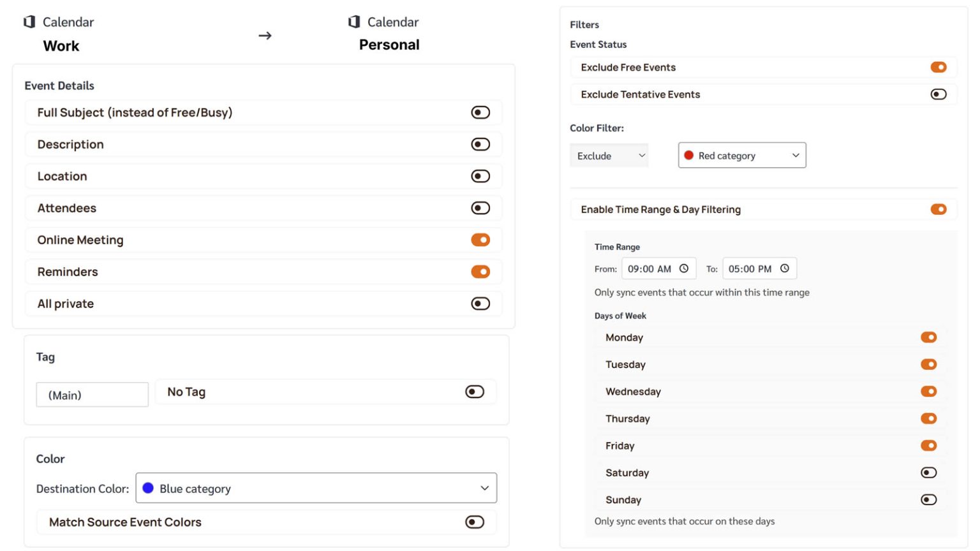Enable Match Source Event Colors

click(475, 522)
